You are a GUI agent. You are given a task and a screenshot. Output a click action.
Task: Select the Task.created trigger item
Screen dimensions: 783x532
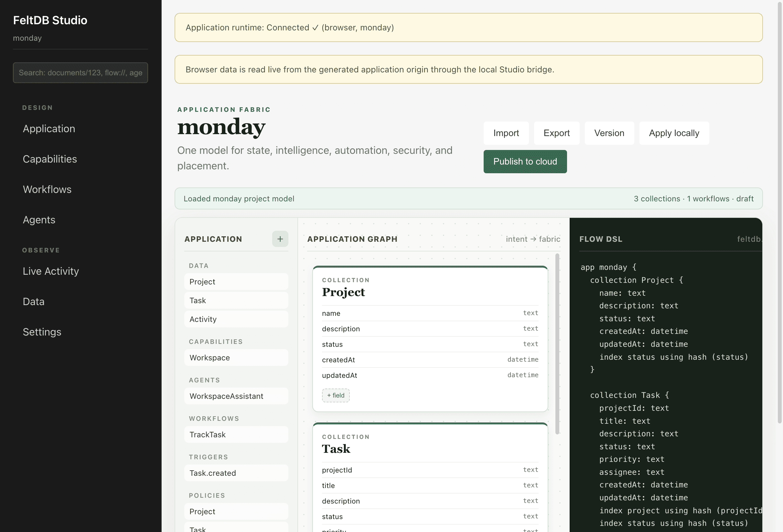(x=236, y=473)
